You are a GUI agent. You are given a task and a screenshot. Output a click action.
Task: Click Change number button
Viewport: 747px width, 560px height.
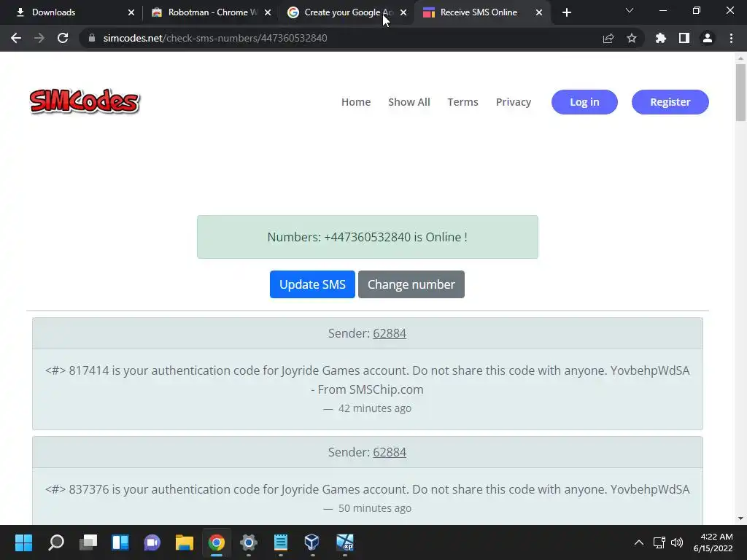coord(411,284)
